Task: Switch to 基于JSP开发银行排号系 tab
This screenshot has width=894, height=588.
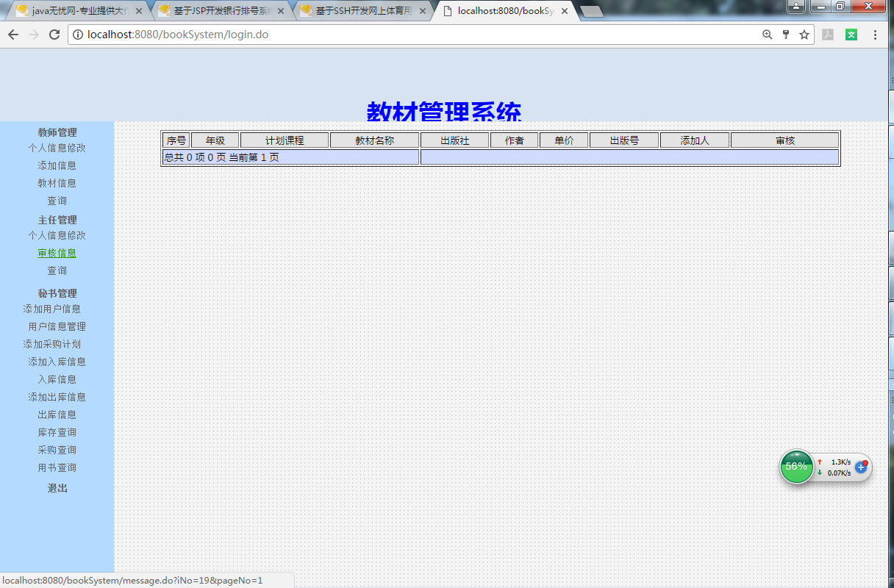Action: (221, 11)
